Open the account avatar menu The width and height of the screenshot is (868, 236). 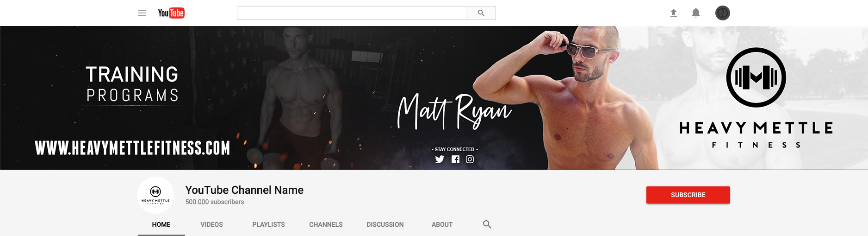pos(723,13)
